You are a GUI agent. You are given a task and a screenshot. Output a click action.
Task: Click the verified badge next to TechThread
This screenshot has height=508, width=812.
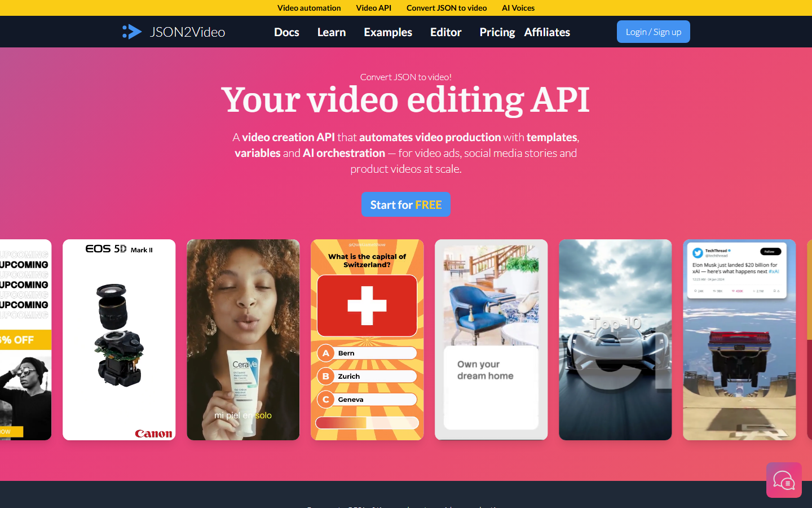click(729, 251)
